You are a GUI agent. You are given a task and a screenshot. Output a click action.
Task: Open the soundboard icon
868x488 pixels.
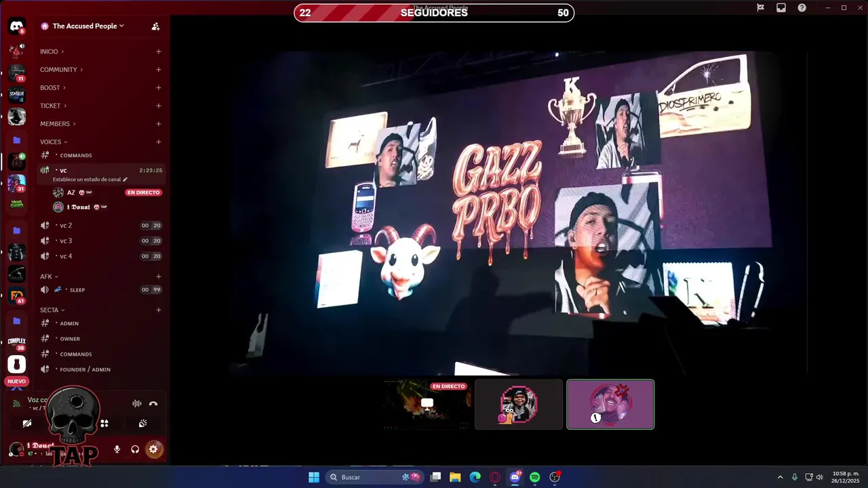pos(143,423)
